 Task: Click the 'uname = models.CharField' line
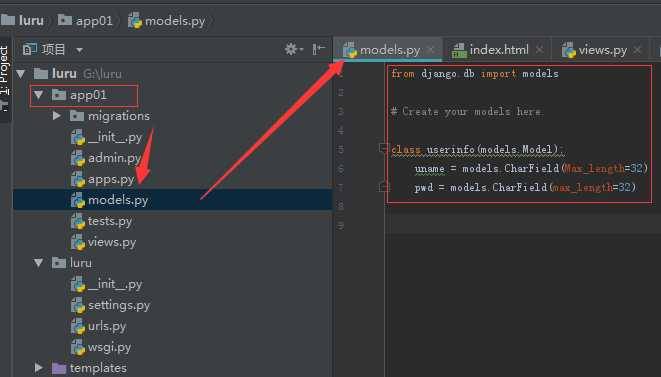(x=531, y=168)
